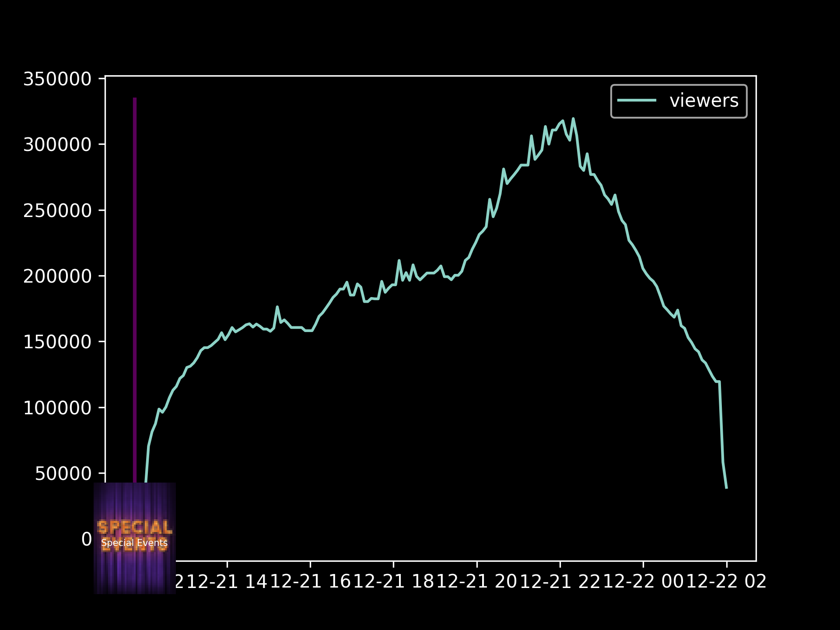Click the 50000 y-axis tick label

tap(63, 473)
